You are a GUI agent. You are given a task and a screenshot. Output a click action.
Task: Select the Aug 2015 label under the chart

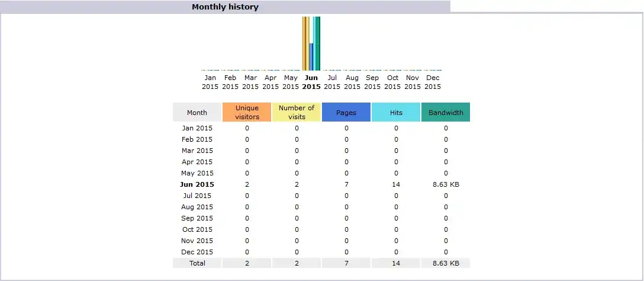352,82
